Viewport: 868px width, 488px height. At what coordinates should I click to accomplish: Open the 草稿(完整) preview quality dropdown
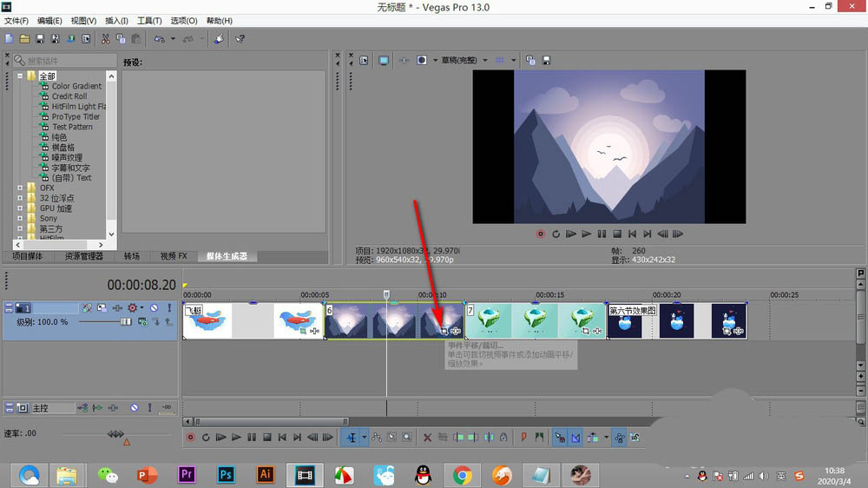click(x=485, y=61)
